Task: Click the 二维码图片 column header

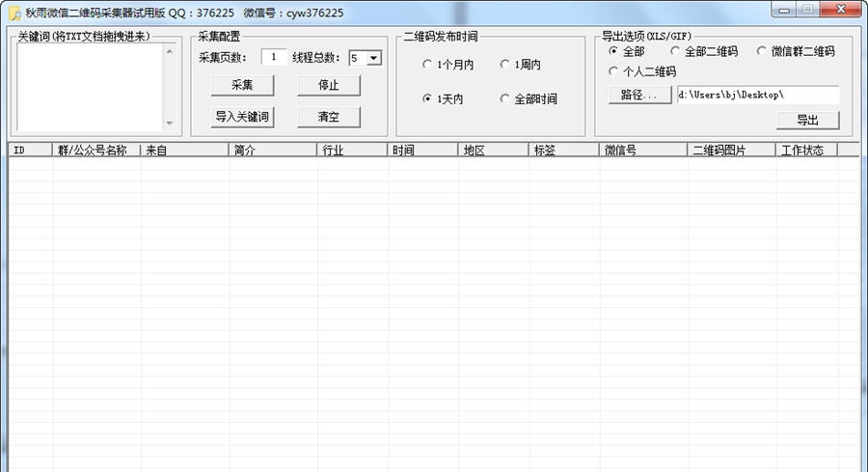Action: click(731, 150)
